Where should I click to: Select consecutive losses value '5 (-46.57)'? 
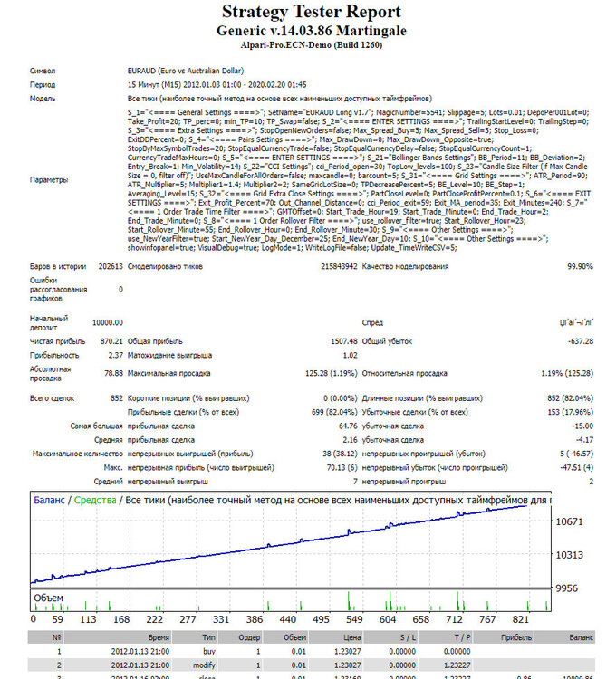coord(576,454)
